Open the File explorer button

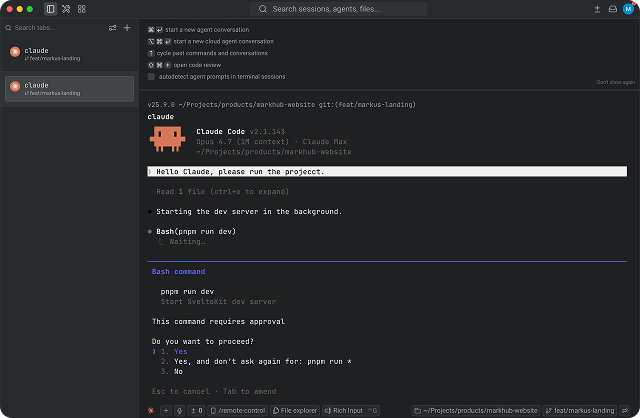click(x=295, y=410)
